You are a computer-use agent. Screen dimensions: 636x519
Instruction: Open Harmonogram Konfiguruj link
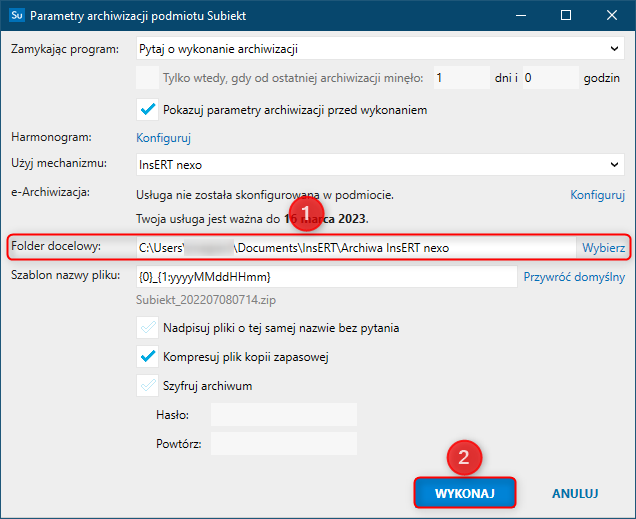coord(163,138)
